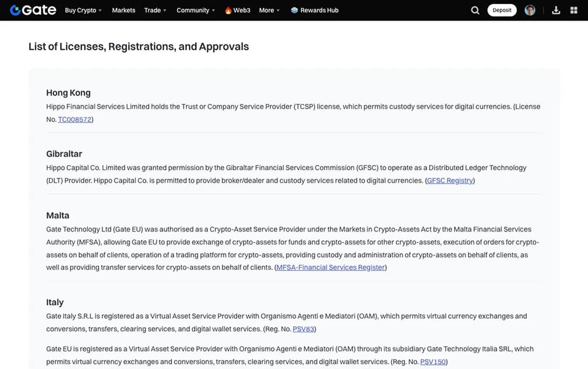
Task: Click the Gate logo in the header
Action: (33, 10)
